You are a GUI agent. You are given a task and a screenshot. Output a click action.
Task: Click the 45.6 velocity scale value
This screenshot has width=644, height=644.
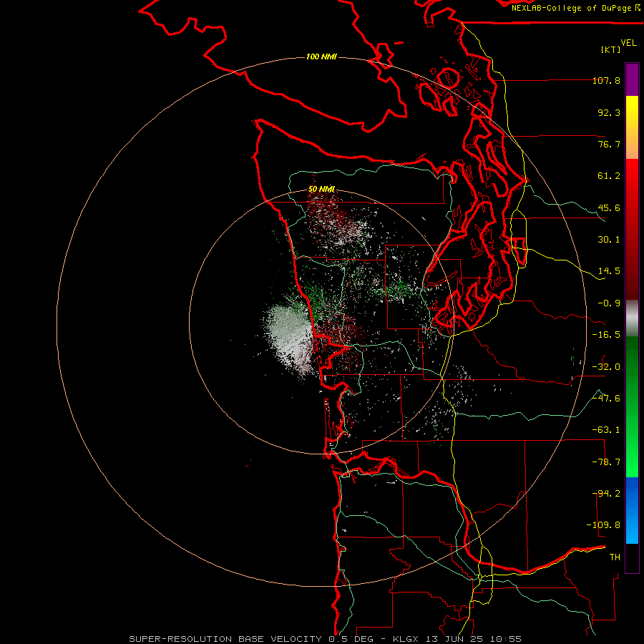point(609,208)
